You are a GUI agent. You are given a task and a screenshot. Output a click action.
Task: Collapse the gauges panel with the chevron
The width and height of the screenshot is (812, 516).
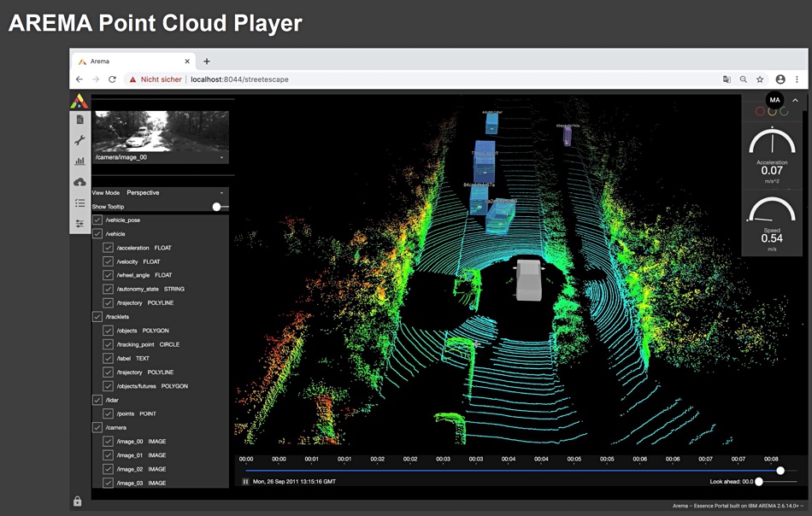coord(796,101)
